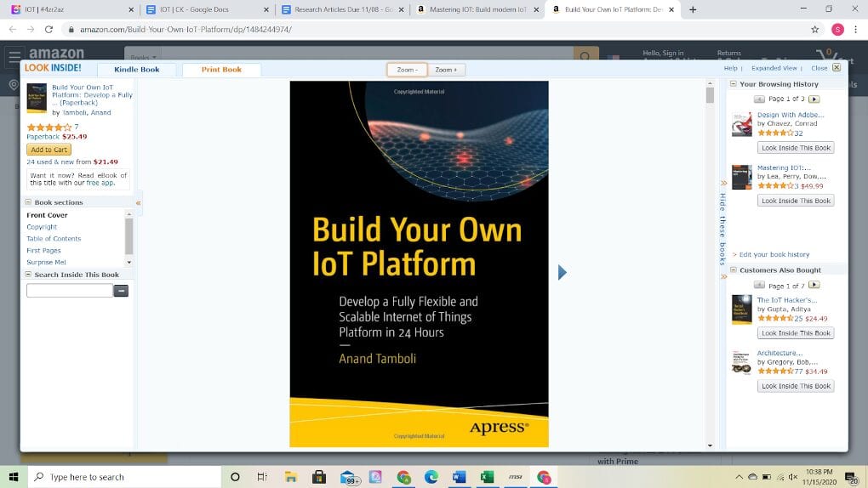Image resolution: width=868 pixels, height=488 pixels.
Task: Look Inside the Architecture book
Action: pyautogui.click(x=796, y=386)
